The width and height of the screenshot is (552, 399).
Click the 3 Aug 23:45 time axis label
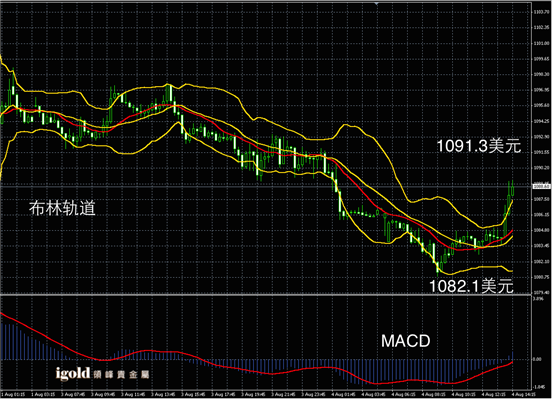(314, 394)
